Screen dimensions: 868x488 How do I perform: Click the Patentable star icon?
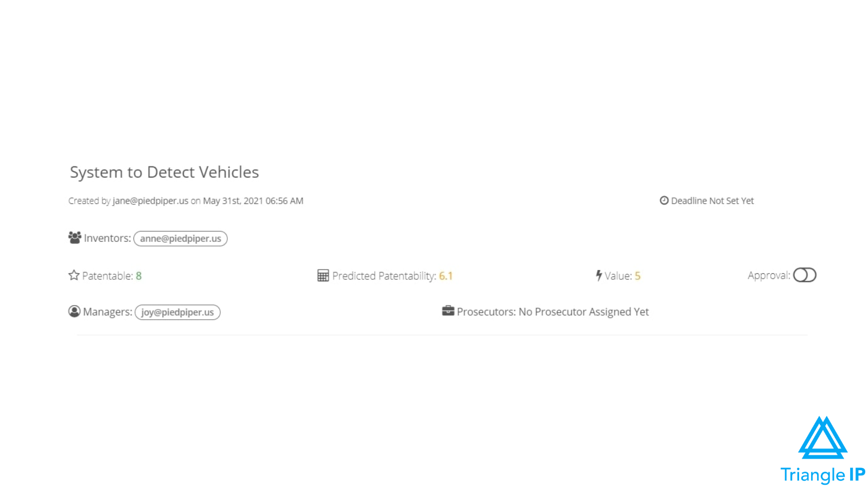tap(74, 275)
